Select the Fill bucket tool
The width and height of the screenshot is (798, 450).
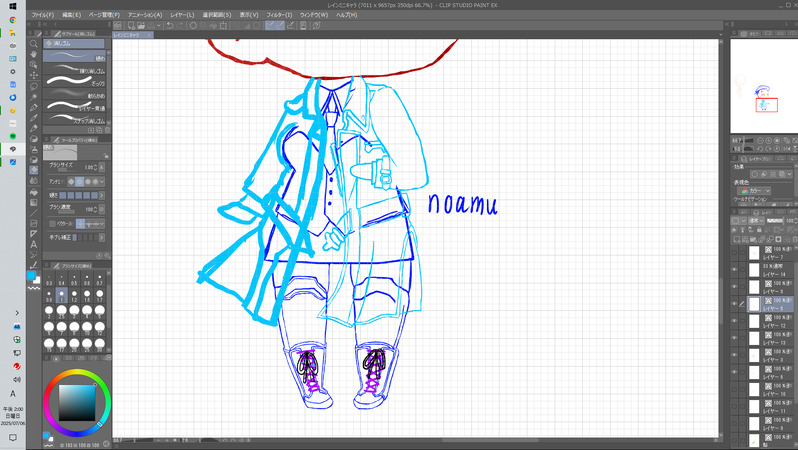(34, 192)
